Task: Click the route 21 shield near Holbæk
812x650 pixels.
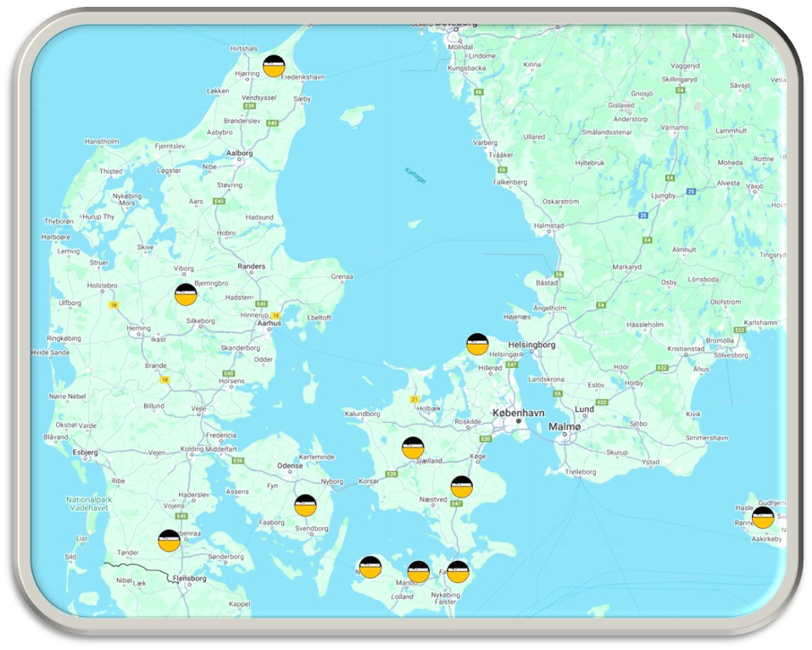Action: [x=414, y=399]
